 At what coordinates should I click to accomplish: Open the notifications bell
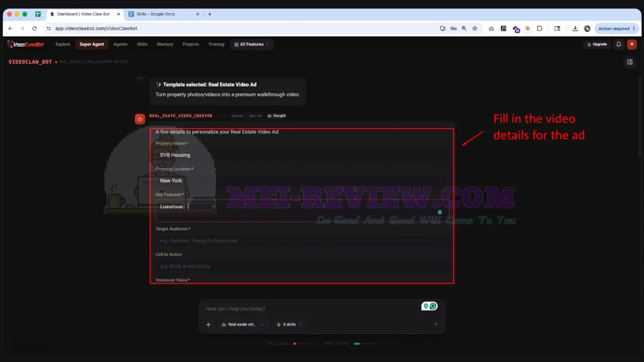pos(619,44)
